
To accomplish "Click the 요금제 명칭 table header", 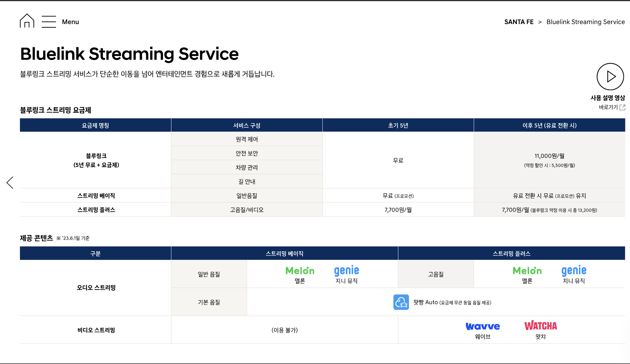I will tap(95, 125).
